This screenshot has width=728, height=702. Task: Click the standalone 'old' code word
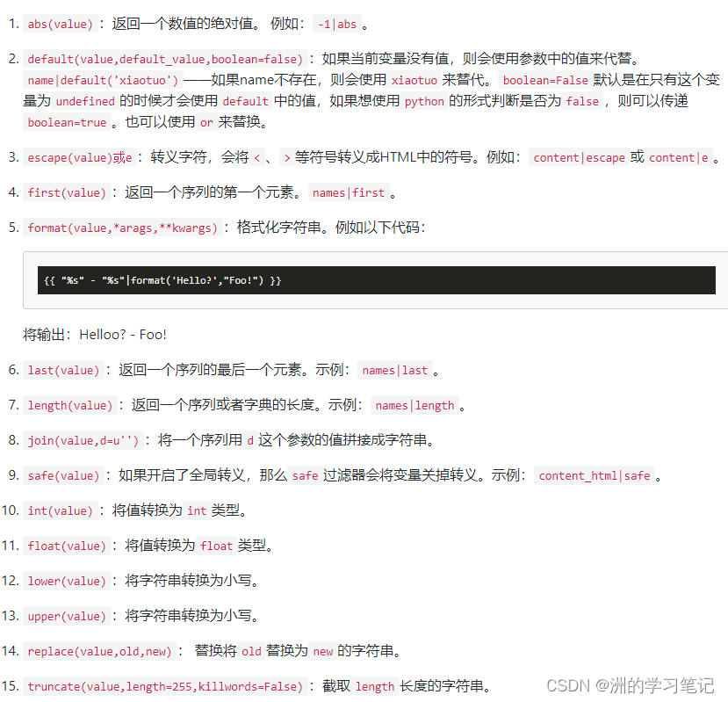[x=251, y=651]
